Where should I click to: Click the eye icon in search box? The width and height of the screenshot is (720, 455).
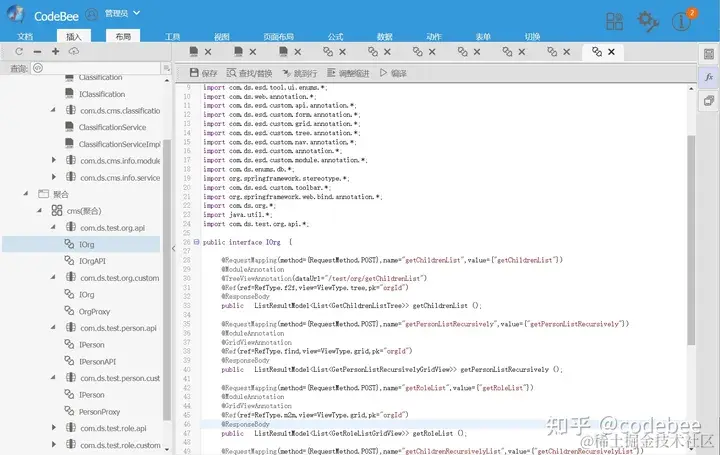38,68
